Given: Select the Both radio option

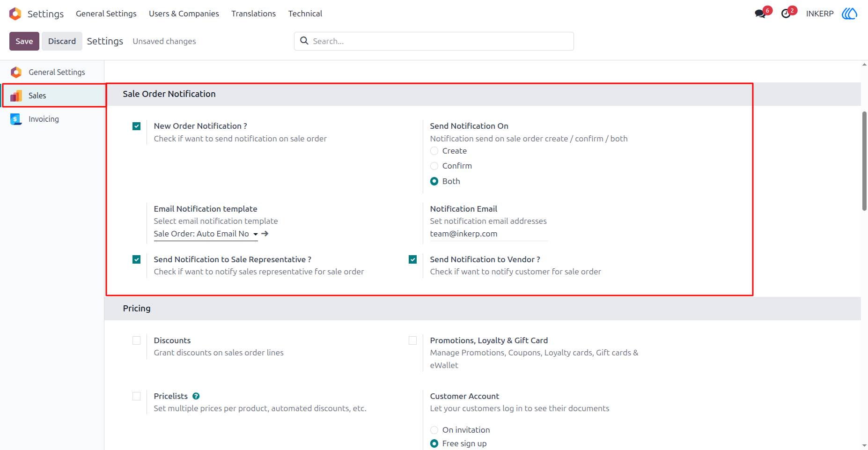Looking at the screenshot, I should click(x=434, y=181).
